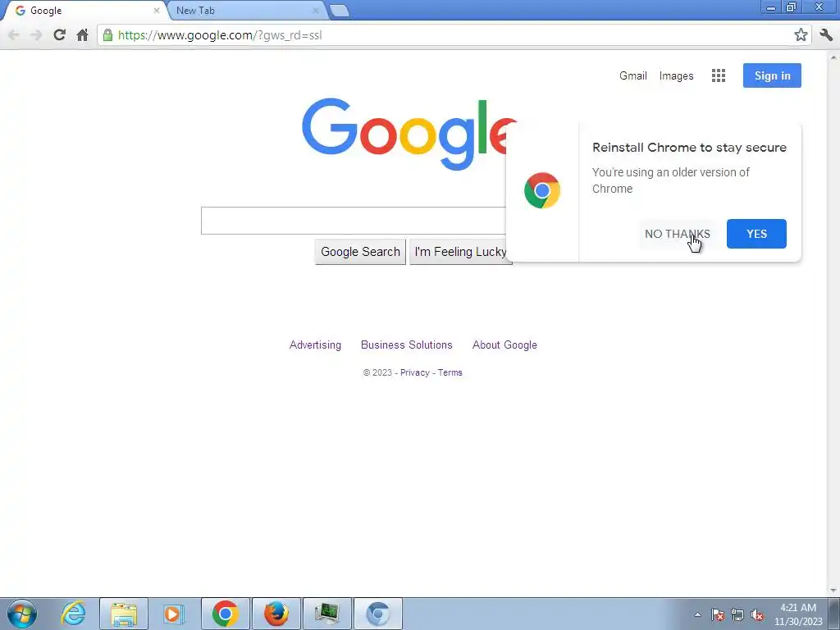This screenshot has height=630, width=840.
Task: Open the network status tray icon
Action: 737,615
